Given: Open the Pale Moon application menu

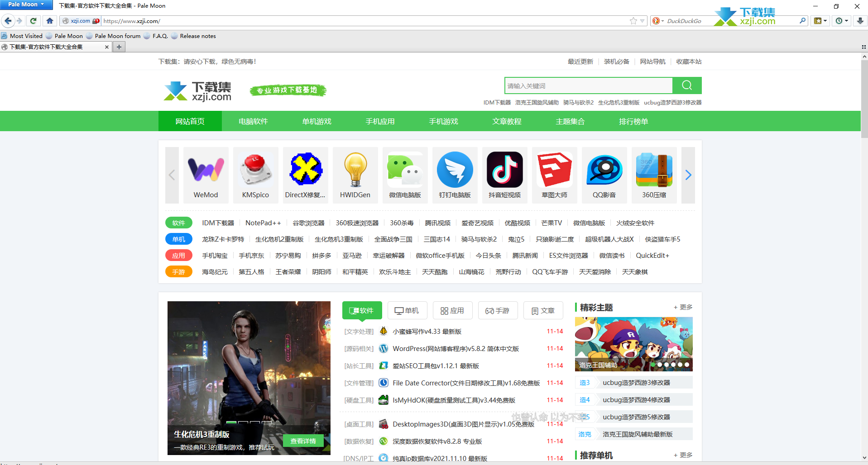Looking at the screenshot, I should pos(26,5).
